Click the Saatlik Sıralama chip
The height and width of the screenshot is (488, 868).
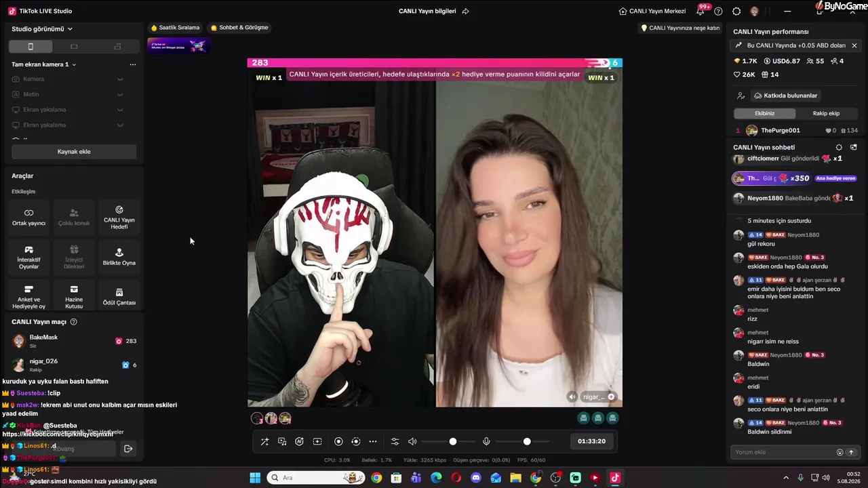pyautogui.click(x=175, y=28)
